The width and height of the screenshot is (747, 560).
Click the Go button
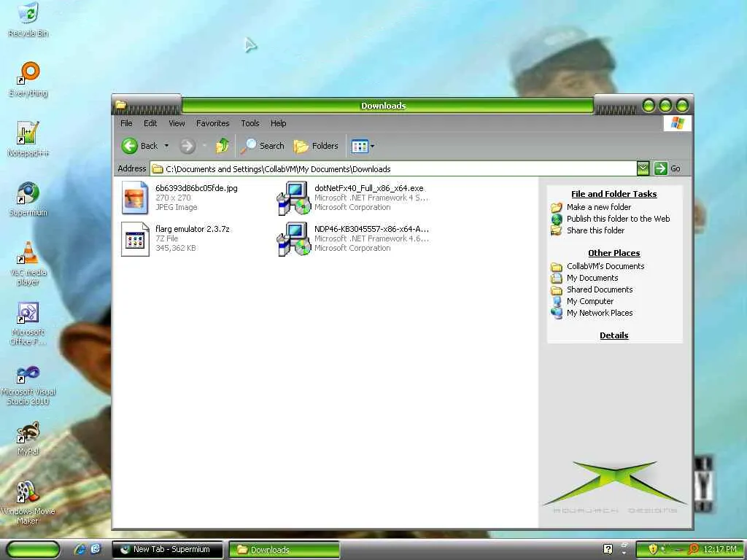(667, 168)
